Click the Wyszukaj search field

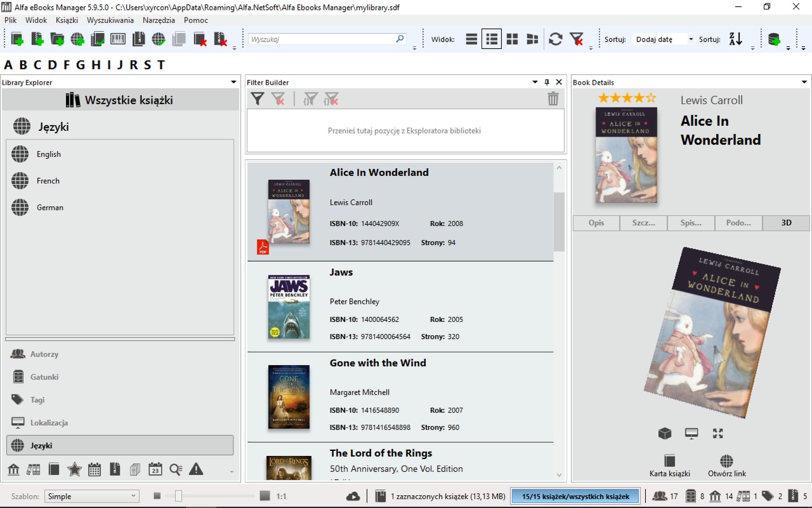coord(328,39)
